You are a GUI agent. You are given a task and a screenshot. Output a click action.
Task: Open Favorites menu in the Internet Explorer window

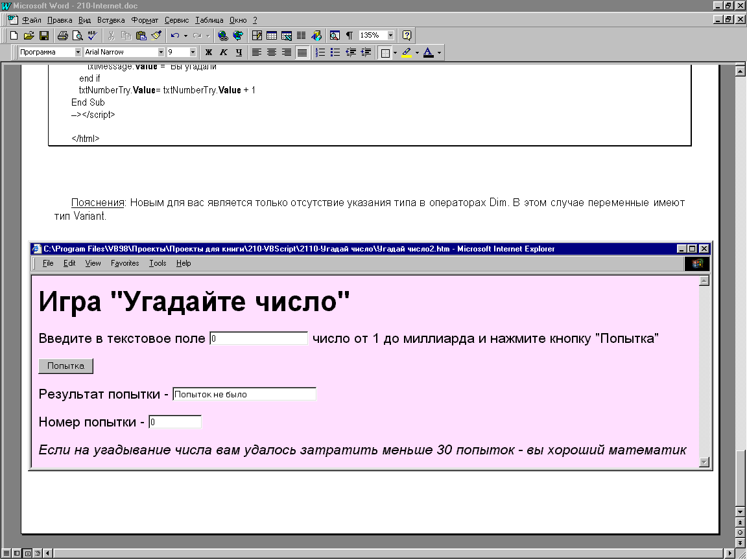coord(124,263)
